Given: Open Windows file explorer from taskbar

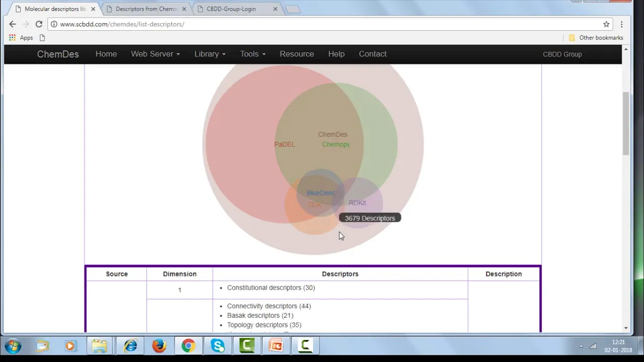Looking at the screenshot, I should [99, 346].
